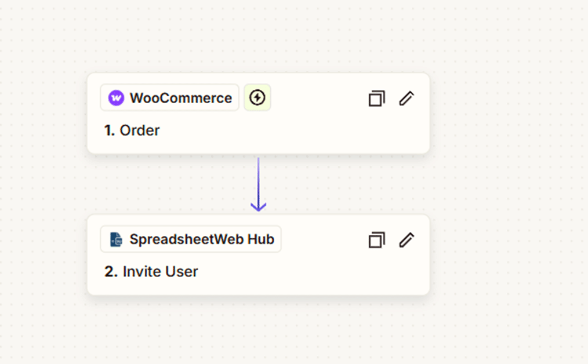
Task: Click the purple arrowhead above SpreadsheetWeb Hub
Action: pos(258,206)
